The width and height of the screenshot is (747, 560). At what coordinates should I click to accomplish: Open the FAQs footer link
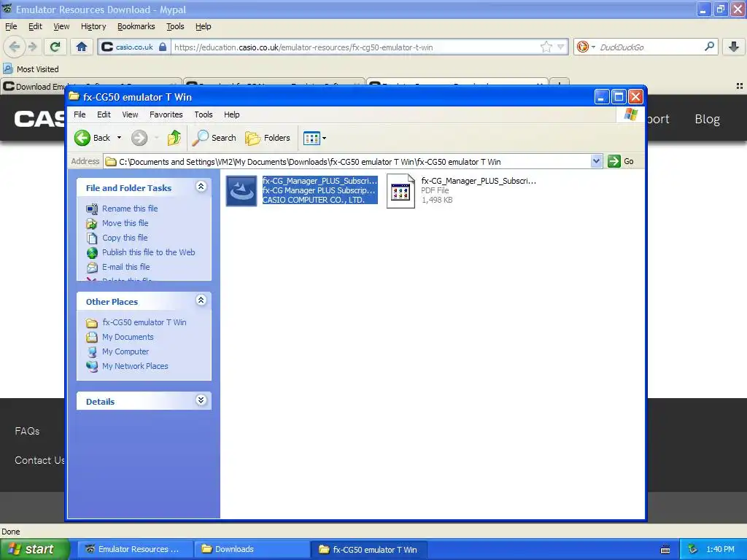(27, 431)
